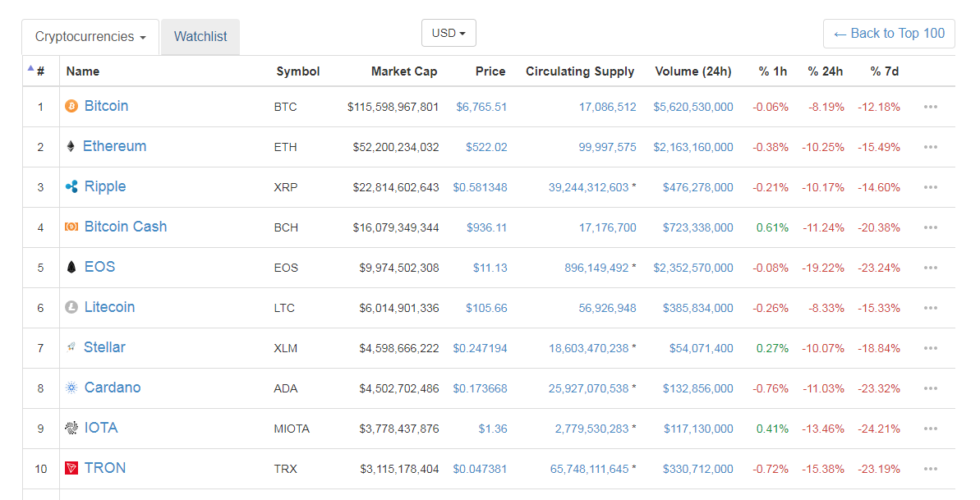Image resolution: width=980 pixels, height=500 pixels.
Task: Click the EOS logo icon
Action: (x=71, y=267)
